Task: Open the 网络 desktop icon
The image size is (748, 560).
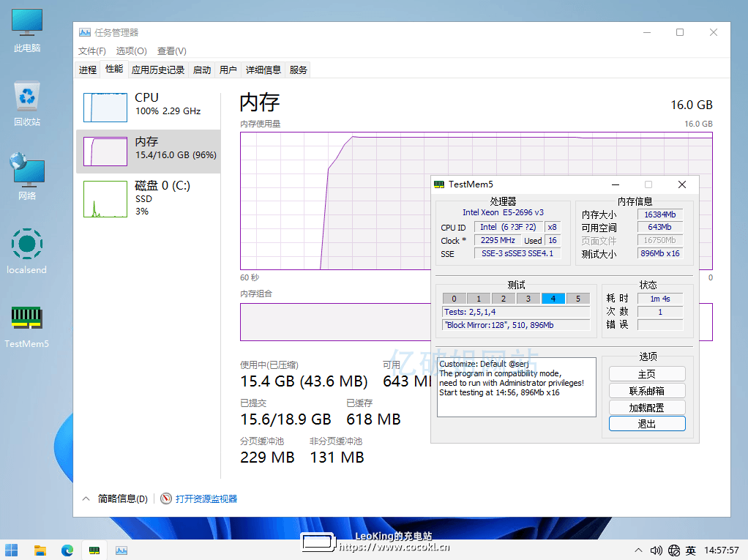Action: point(26,176)
